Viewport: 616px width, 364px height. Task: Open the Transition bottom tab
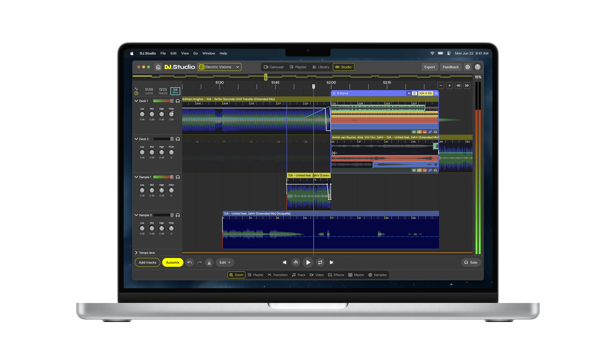pyautogui.click(x=277, y=275)
